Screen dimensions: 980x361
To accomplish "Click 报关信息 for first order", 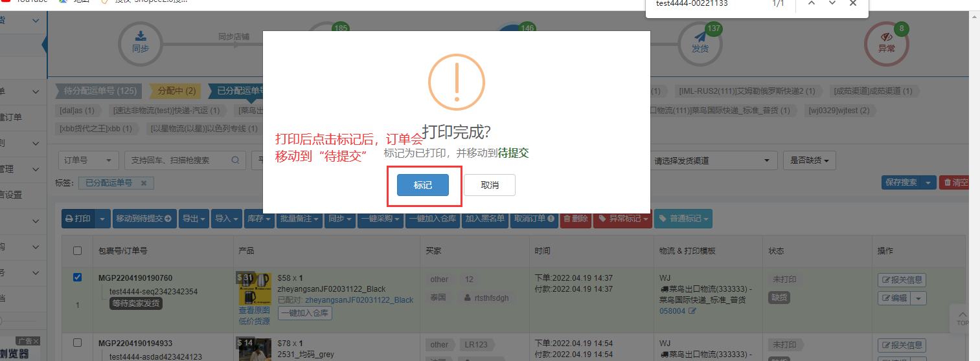I will pos(902,280).
